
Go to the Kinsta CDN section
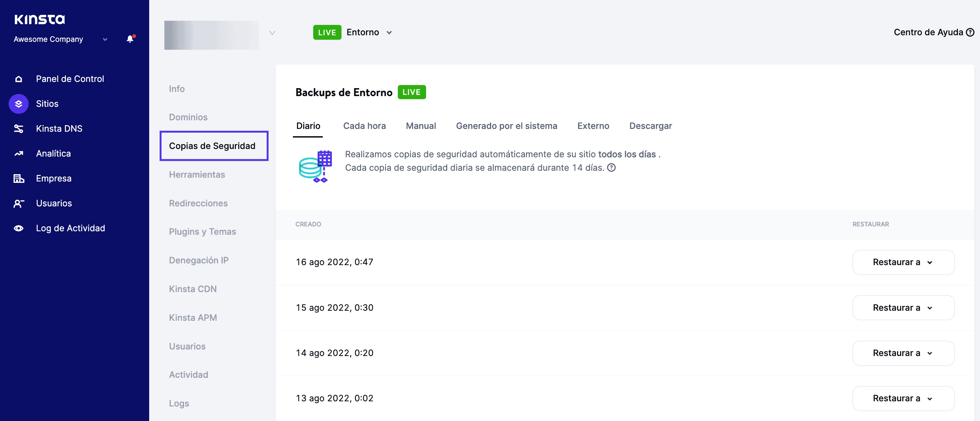click(x=192, y=289)
